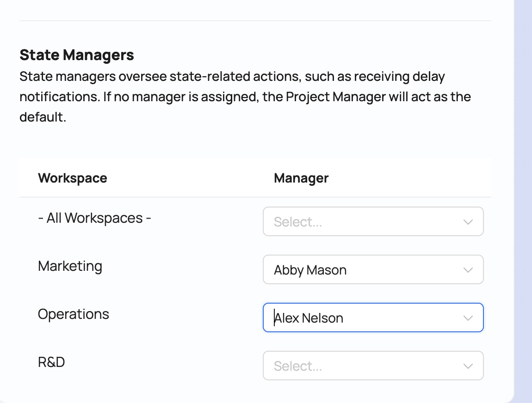Open the All Workspaces manager select box
This screenshot has height=403, width=532.
pos(361,222)
